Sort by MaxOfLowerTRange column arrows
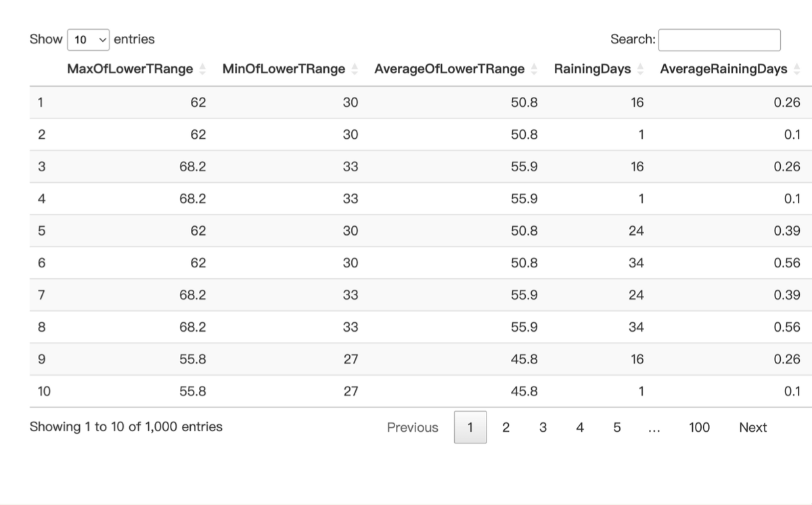 202,69
